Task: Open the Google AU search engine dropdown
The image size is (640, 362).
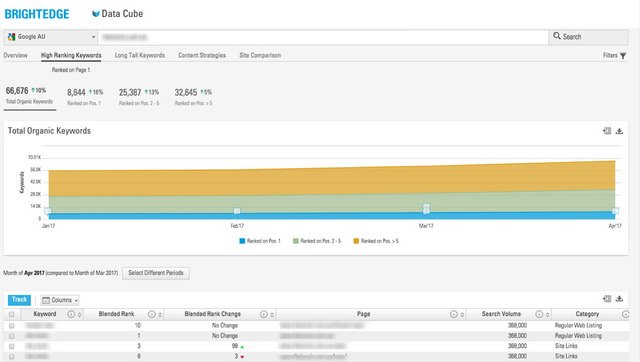Action: point(51,37)
